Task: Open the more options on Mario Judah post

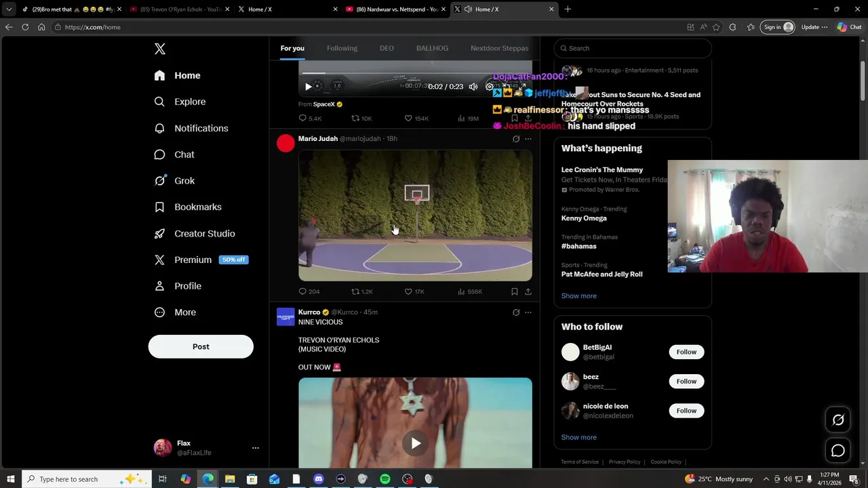Action: click(x=528, y=139)
